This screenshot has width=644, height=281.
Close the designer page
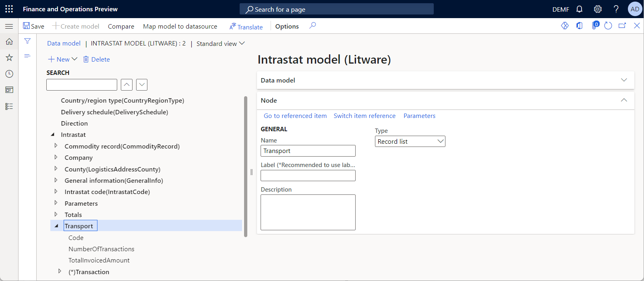(x=637, y=26)
